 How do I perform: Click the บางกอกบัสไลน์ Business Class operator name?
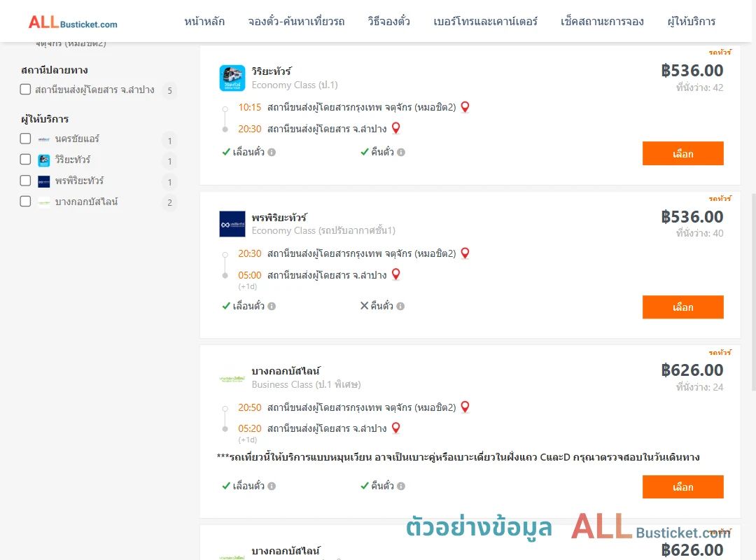point(286,371)
